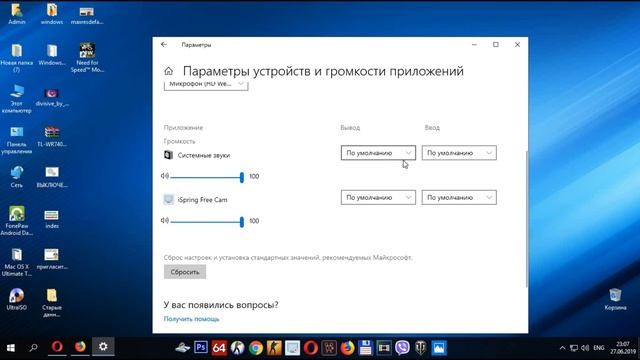
Task: Click the iSpring Free Cam speaker volume icon
Action: [164, 220]
